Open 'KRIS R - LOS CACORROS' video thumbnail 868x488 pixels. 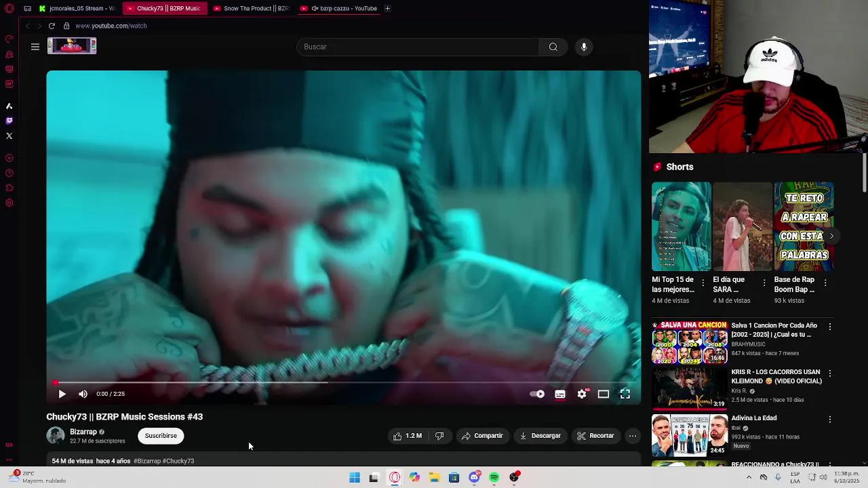pos(690,389)
